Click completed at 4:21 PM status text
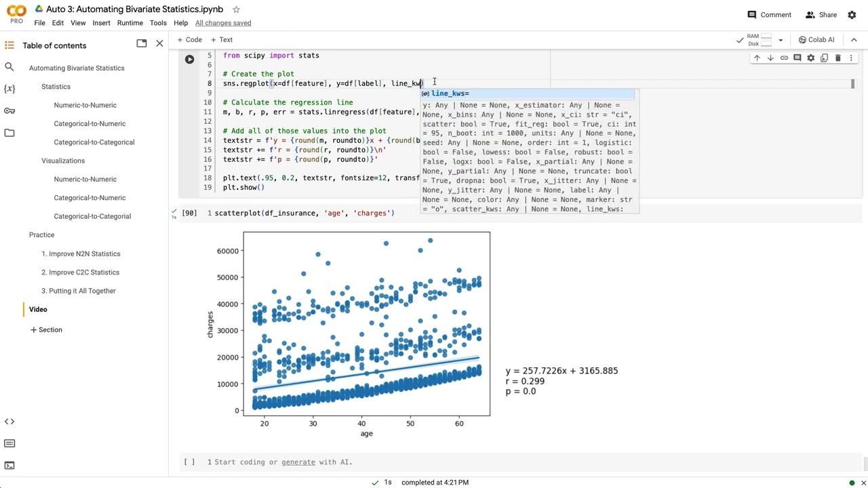 click(x=435, y=483)
